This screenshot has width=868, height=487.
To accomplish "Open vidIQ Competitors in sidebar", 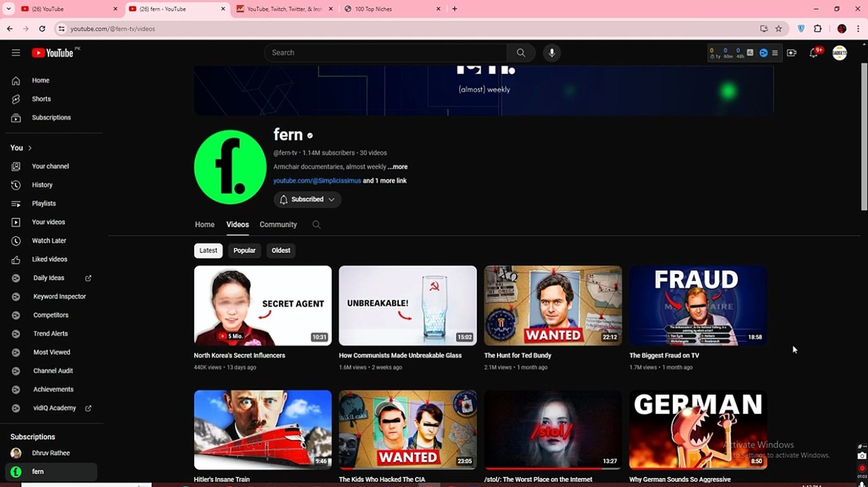I will coord(51,315).
